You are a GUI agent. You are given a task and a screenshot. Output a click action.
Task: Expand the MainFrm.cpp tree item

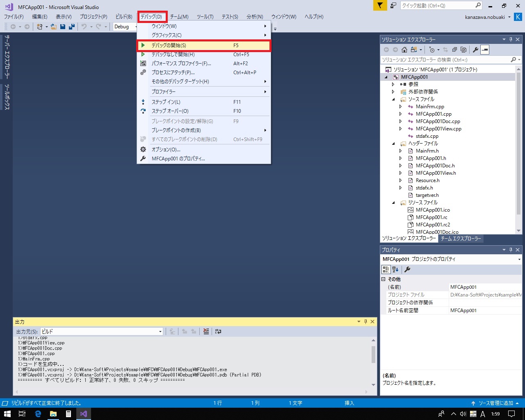(x=401, y=107)
